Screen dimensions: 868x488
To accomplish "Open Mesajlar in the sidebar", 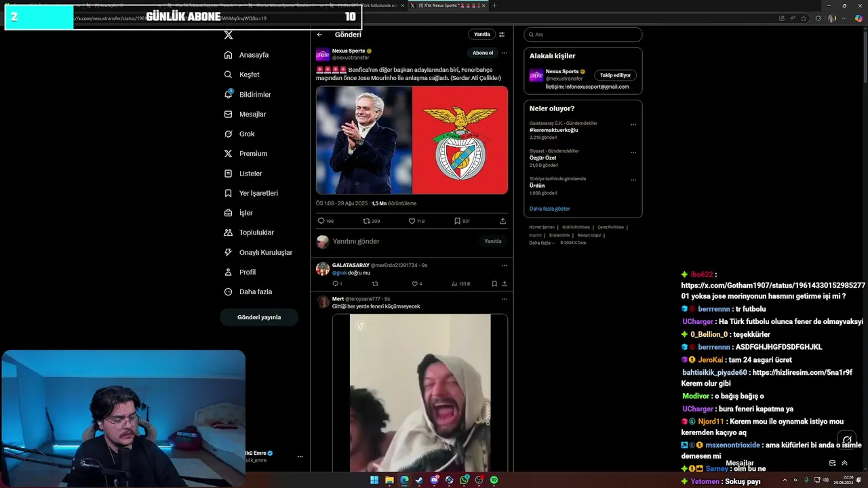I will (x=245, y=114).
